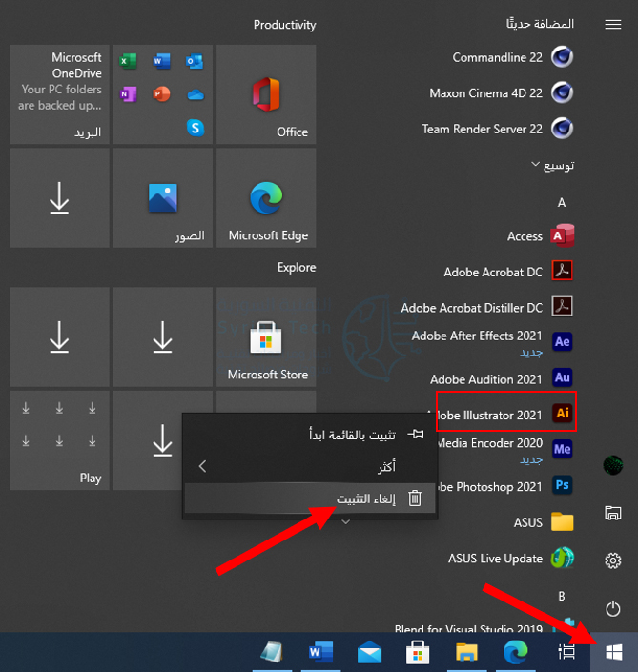Open the Microsoft OneDrive mail tile
This screenshot has width=638, height=672.
59,94
